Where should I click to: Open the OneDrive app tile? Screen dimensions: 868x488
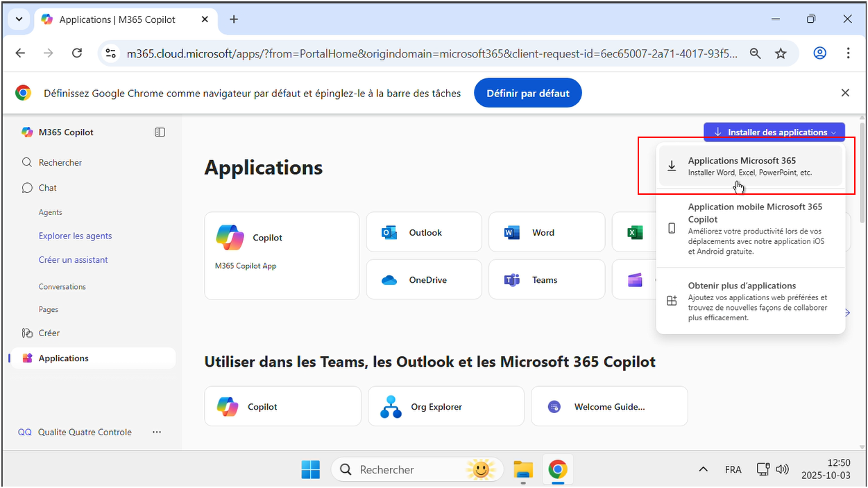click(x=424, y=279)
